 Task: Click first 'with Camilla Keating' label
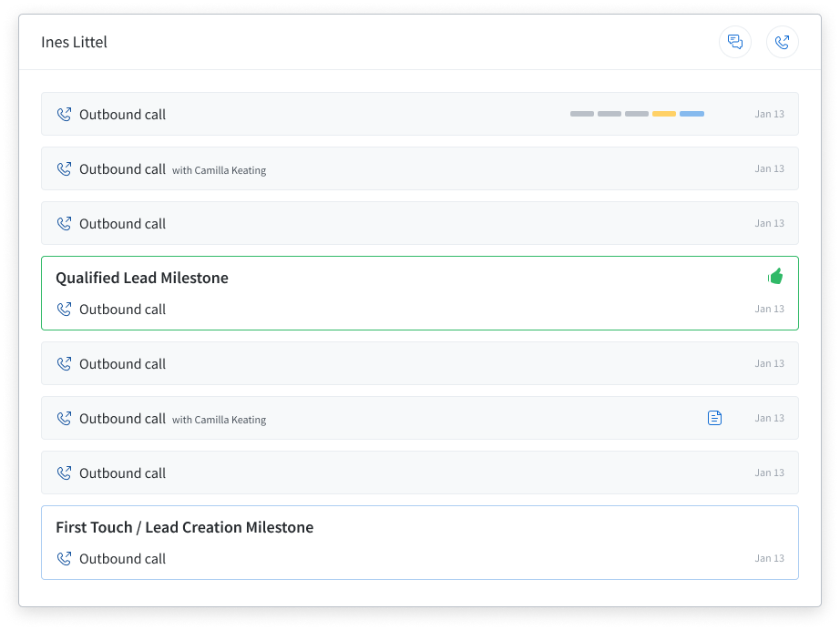click(x=219, y=170)
